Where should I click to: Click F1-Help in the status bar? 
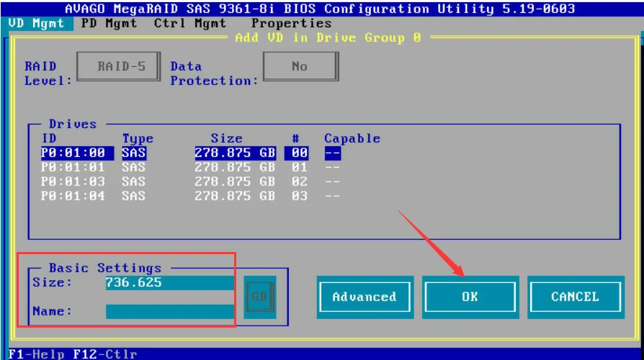(x=36, y=354)
